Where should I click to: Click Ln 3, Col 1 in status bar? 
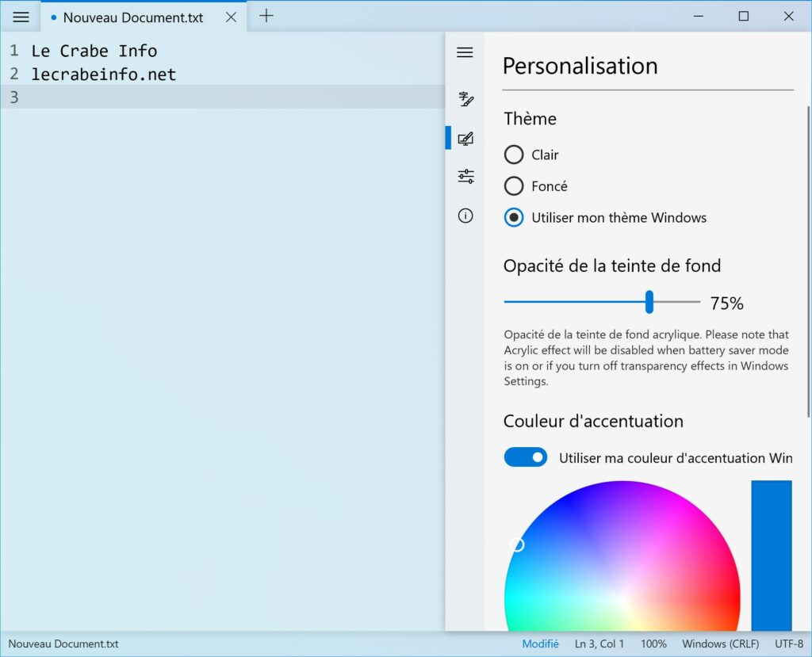click(599, 644)
